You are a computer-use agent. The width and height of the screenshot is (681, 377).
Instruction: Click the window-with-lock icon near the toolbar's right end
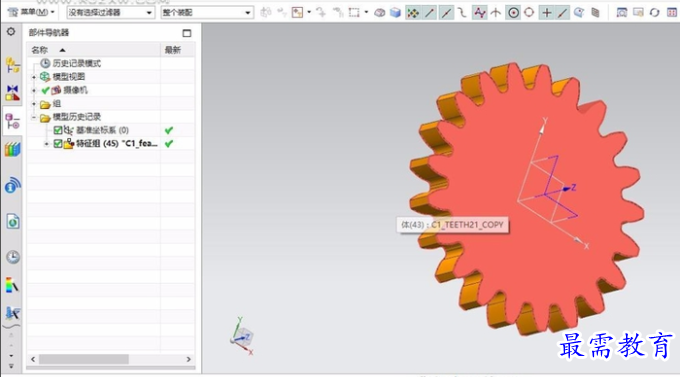pos(638,13)
